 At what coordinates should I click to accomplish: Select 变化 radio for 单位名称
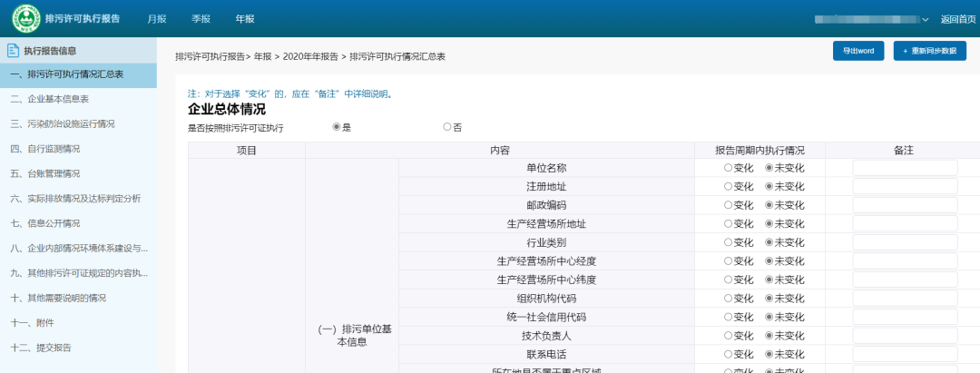[x=728, y=168]
